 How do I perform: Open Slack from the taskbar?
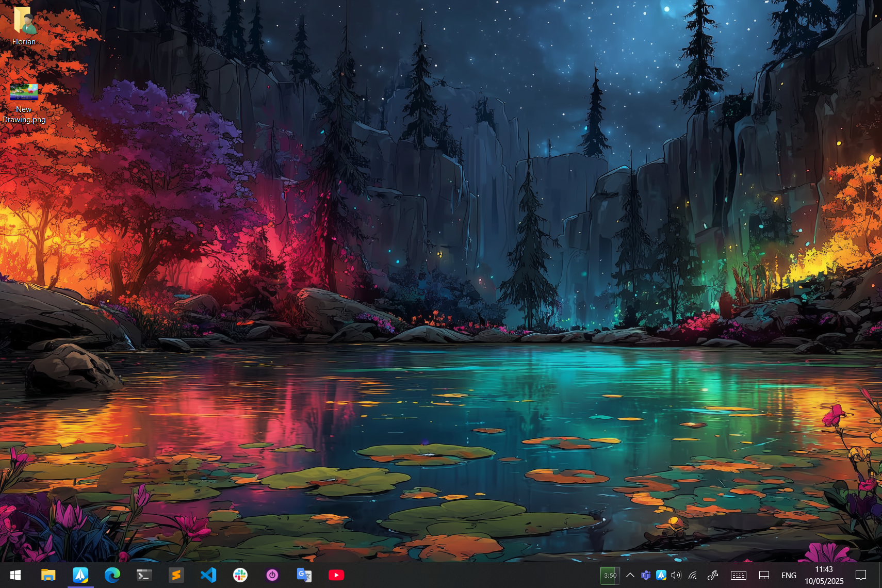pos(240,575)
